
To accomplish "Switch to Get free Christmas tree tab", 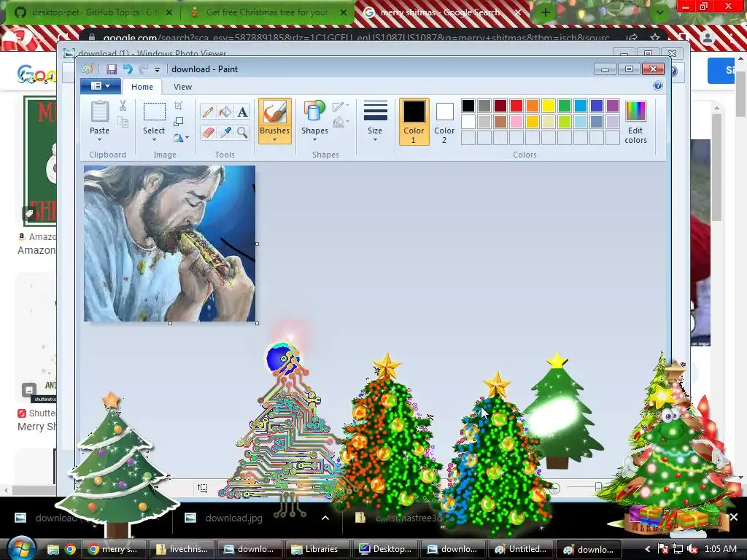I will pyautogui.click(x=268, y=12).
